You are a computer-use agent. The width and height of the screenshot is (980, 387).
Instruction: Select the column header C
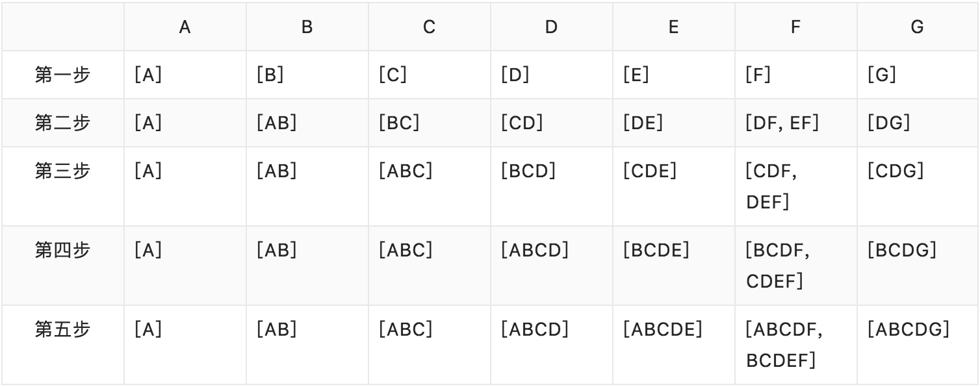(x=429, y=27)
